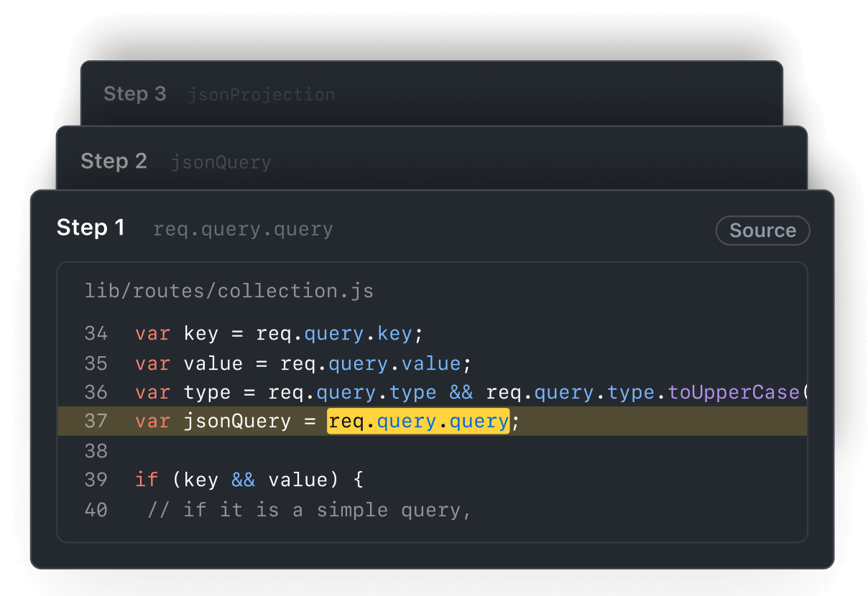Click line number 37
The width and height of the screenshot is (868, 596).
[x=96, y=421]
